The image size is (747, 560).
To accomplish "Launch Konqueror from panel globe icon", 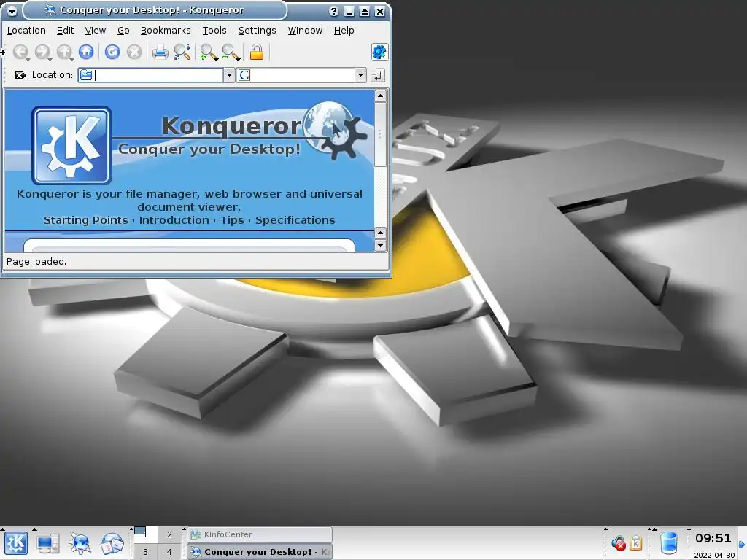I will (80, 543).
